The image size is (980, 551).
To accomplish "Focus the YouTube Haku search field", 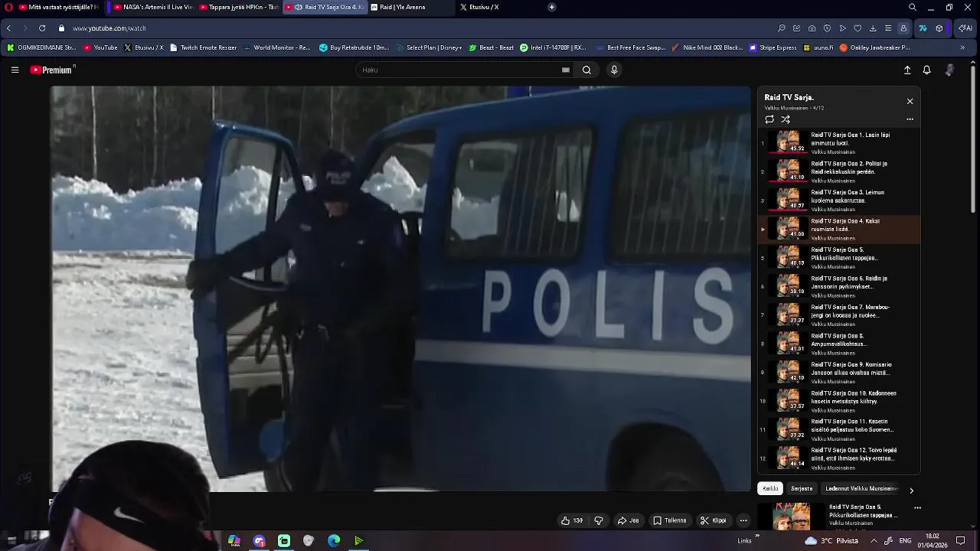I will tap(459, 70).
